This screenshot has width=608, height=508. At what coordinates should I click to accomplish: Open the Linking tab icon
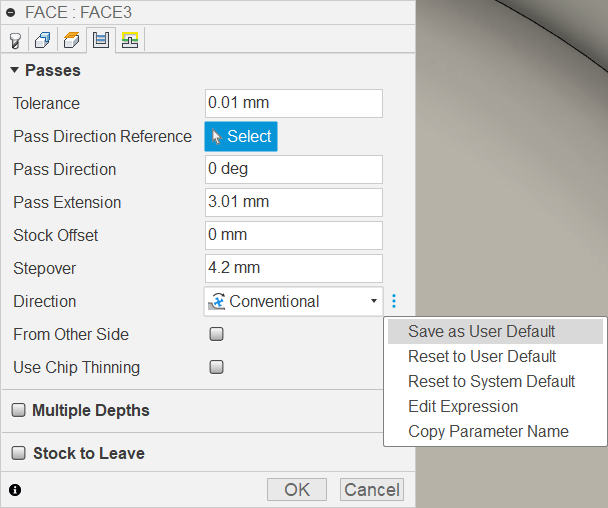coord(129,40)
